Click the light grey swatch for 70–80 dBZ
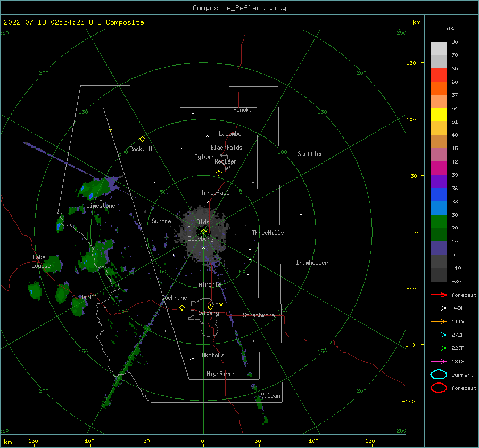The image size is (479, 448). point(439,48)
